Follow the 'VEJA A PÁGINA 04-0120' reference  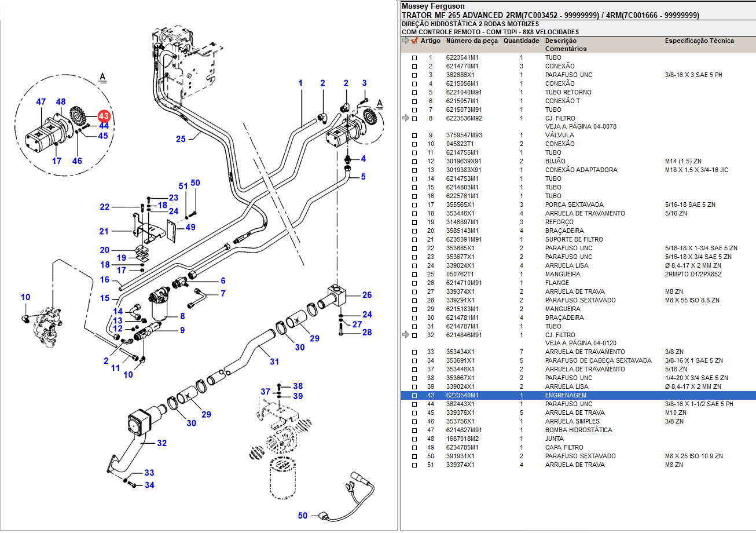click(580, 343)
